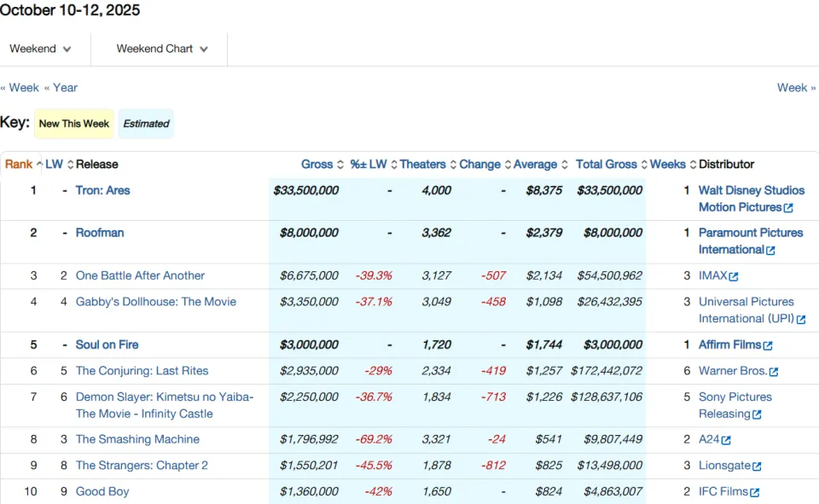819x504 pixels.
Task: Click the New This Week key label
Action: pyautogui.click(x=74, y=124)
